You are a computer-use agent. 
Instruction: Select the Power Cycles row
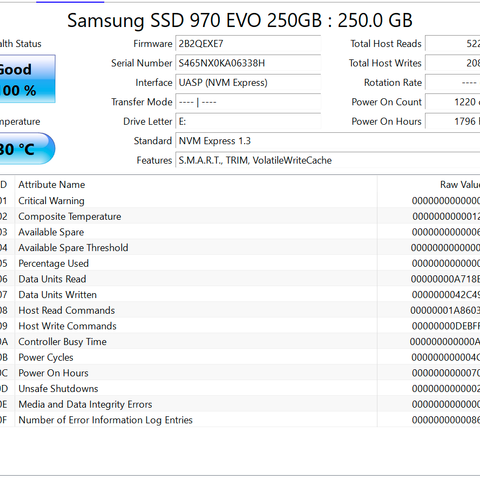click(240, 357)
